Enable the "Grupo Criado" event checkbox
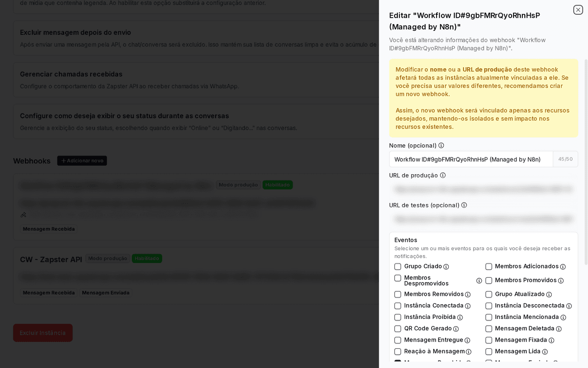This screenshot has width=588, height=368. (397, 266)
